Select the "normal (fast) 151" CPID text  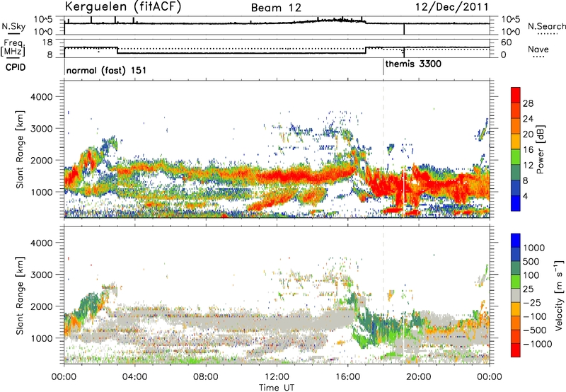point(106,70)
